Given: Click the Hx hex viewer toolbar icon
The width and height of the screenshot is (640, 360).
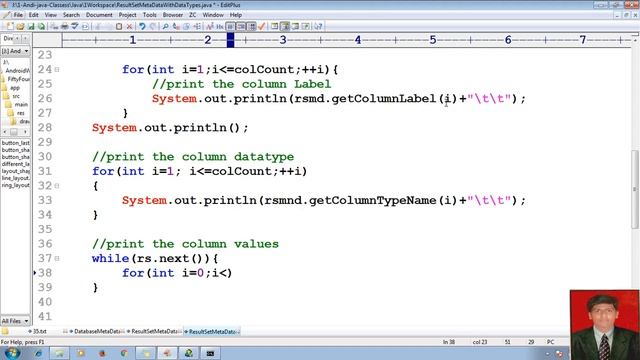Looking at the screenshot, I should tap(220, 27).
